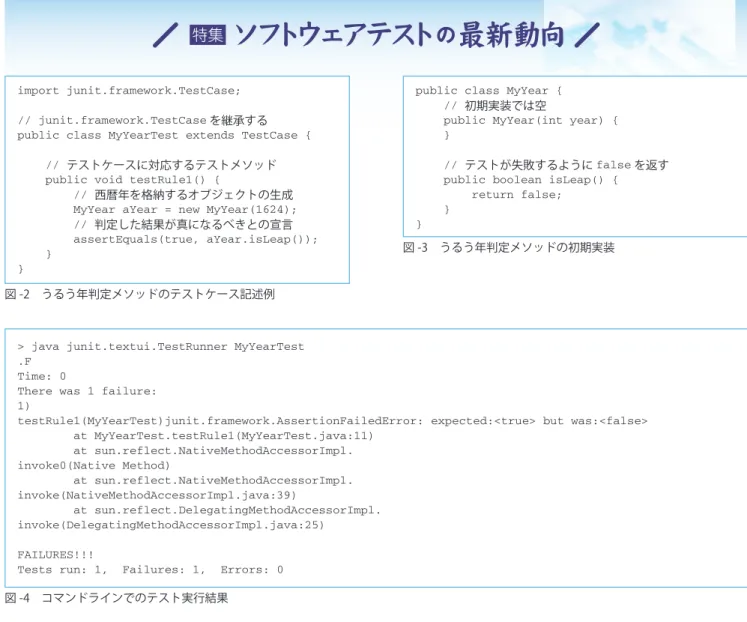
Task: Click line 'return false;'
Action: (517, 195)
